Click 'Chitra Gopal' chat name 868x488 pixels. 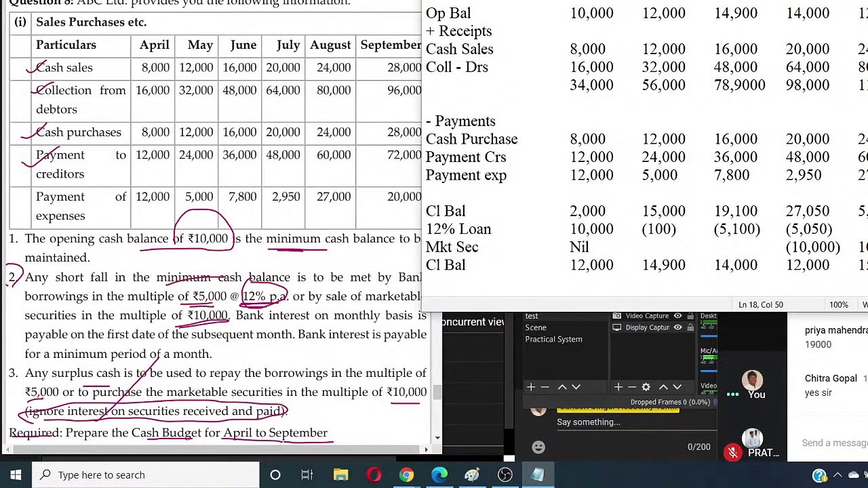[x=831, y=378]
